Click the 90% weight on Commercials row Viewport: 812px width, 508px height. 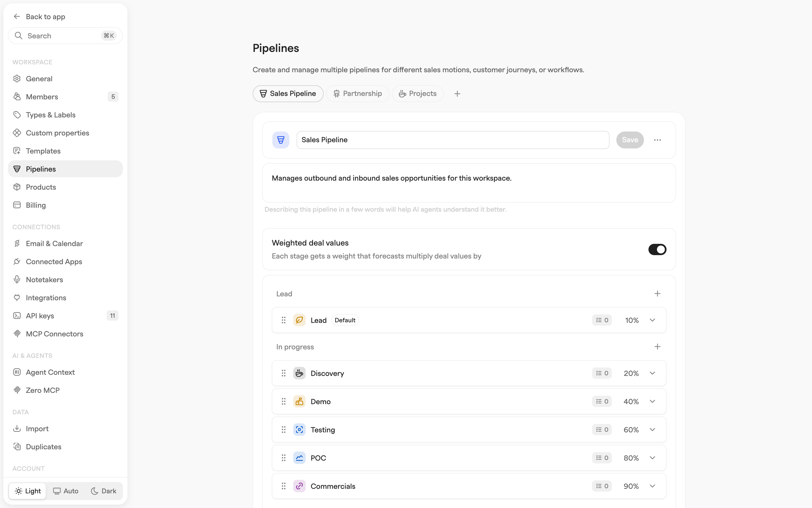click(x=631, y=486)
